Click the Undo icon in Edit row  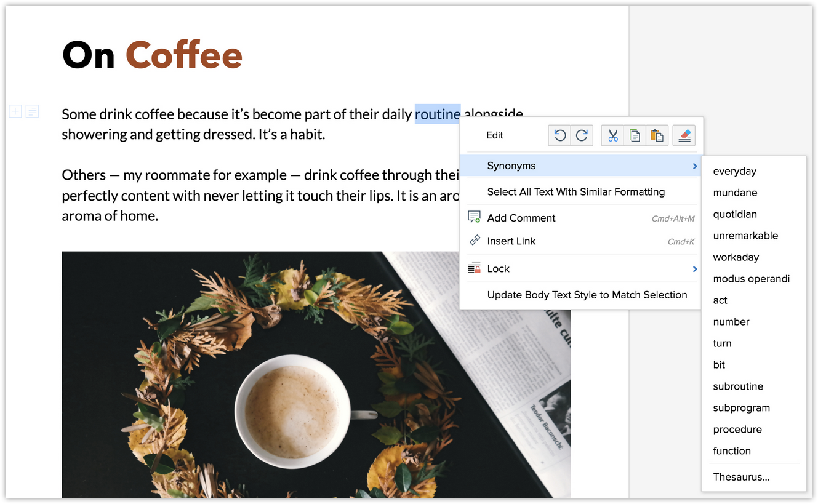pos(559,135)
